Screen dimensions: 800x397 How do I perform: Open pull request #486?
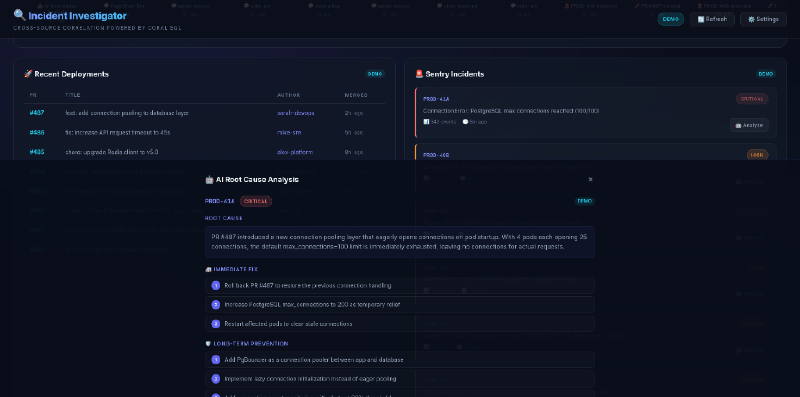click(x=37, y=133)
